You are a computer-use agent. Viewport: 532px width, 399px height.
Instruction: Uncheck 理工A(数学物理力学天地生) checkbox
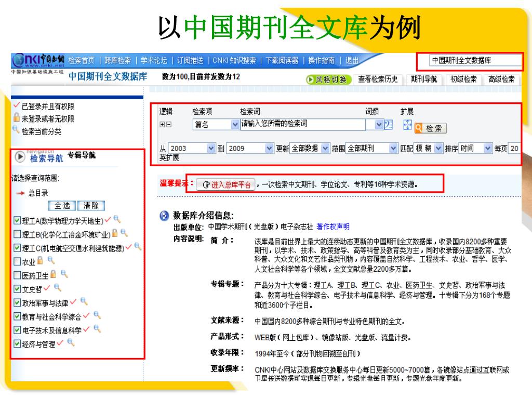[x=17, y=220]
